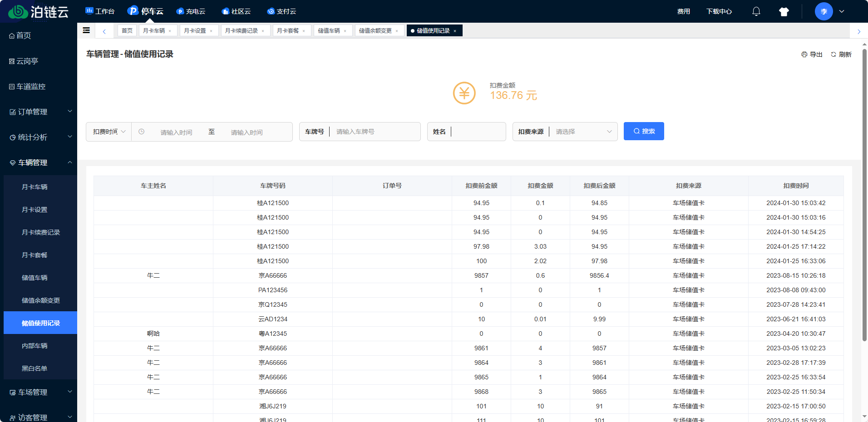Toggle the sidebar collapse hamburger icon
This screenshot has height=422, width=868.
point(86,30)
